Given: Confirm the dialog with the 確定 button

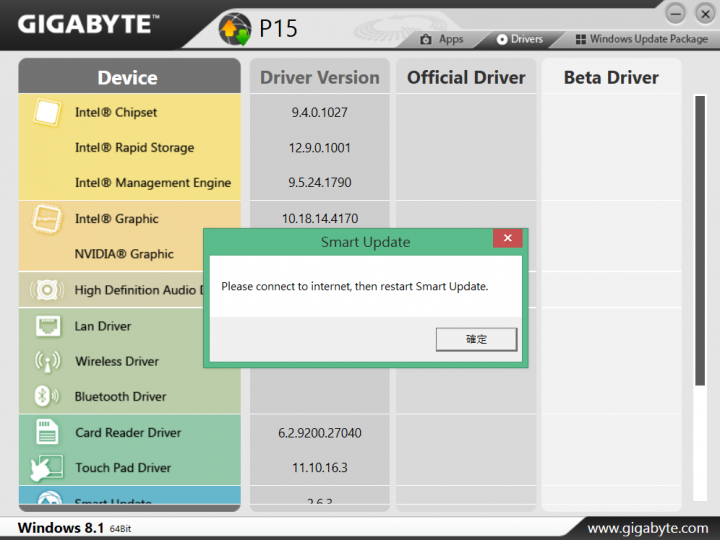Looking at the screenshot, I should tap(476, 339).
